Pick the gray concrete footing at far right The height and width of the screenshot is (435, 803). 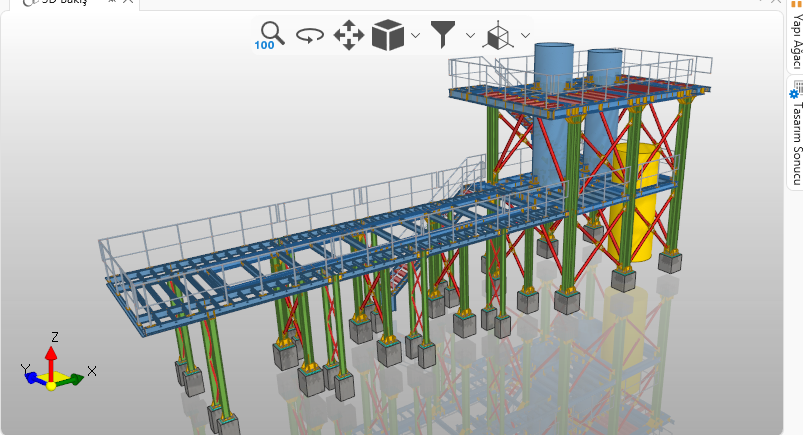click(x=670, y=262)
